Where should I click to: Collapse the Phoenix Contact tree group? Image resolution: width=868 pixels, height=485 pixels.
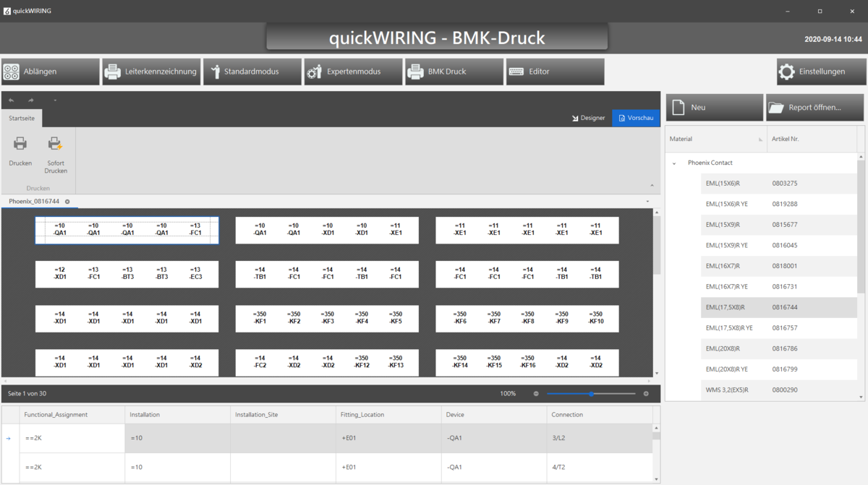[674, 163]
